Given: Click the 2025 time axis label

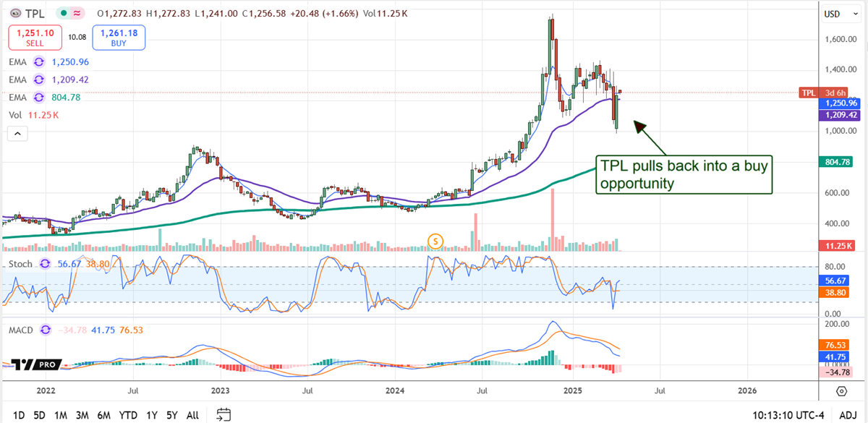Looking at the screenshot, I should 571,391.
